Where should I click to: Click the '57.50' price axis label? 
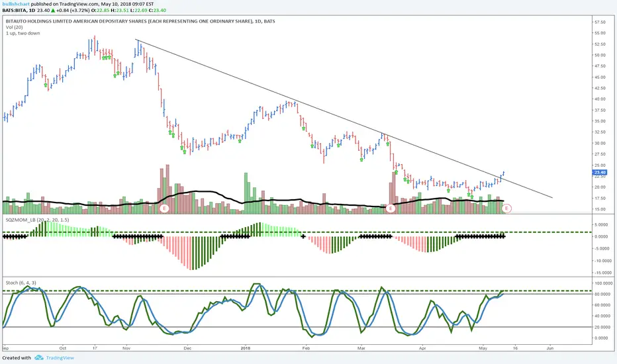click(600, 22)
